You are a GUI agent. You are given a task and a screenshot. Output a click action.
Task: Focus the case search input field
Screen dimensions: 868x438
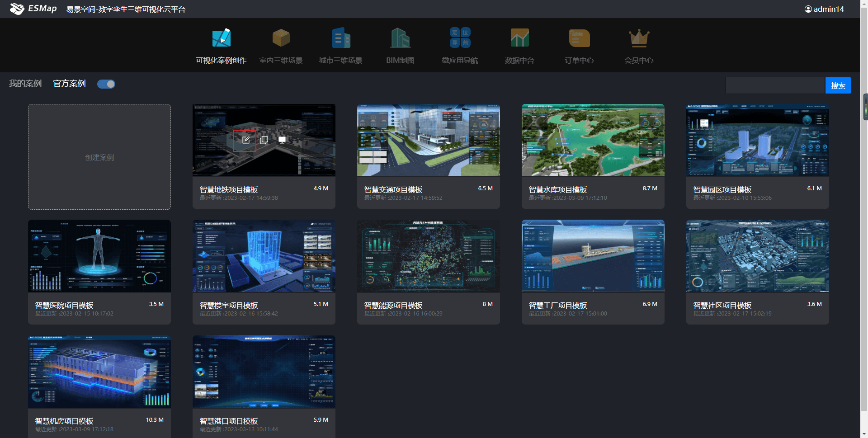[x=775, y=85]
